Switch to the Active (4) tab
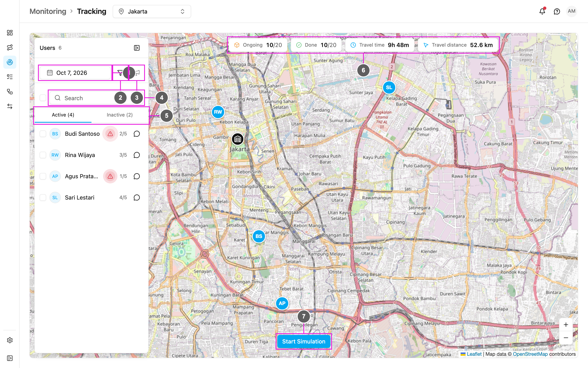Screen dimensions: 588x368 (x=63, y=115)
